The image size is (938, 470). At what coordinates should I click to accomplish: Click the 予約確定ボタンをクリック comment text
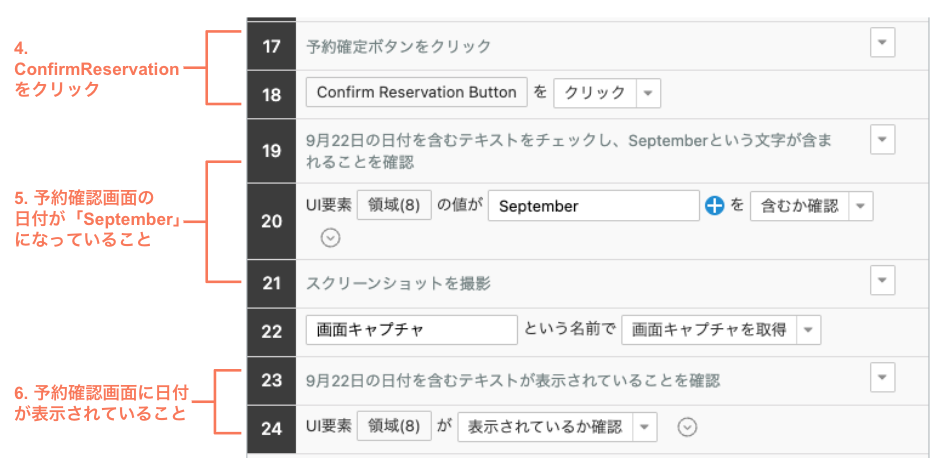click(399, 46)
